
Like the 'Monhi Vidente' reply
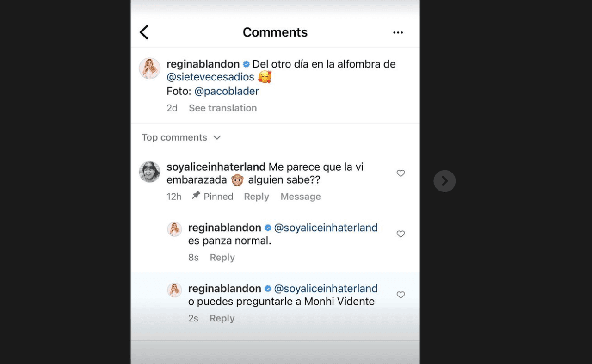[401, 295]
